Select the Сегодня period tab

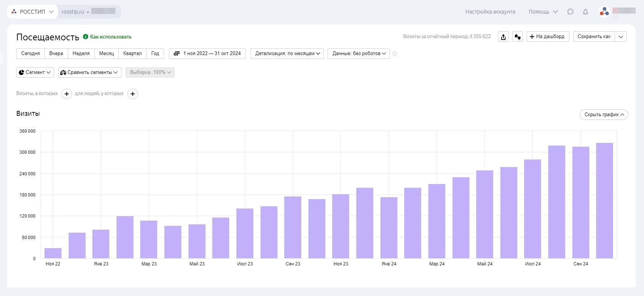pos(31,54)
